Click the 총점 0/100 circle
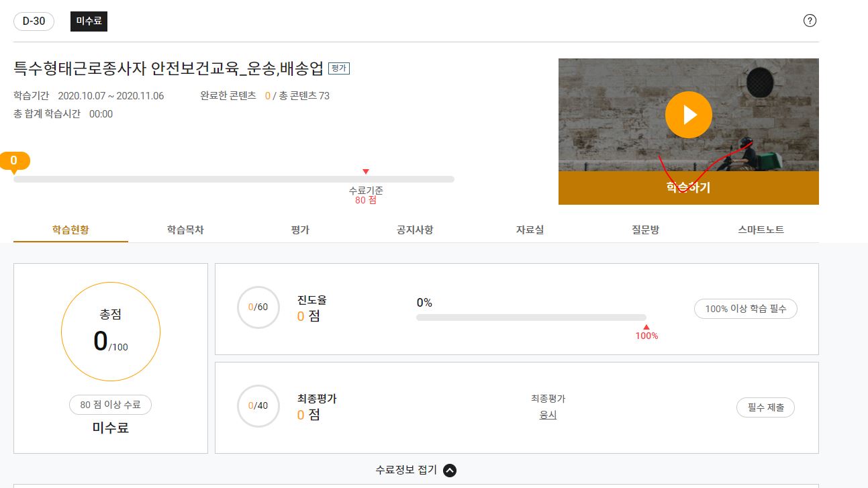Viewport: 868px width, 488px height. (111, 332)
